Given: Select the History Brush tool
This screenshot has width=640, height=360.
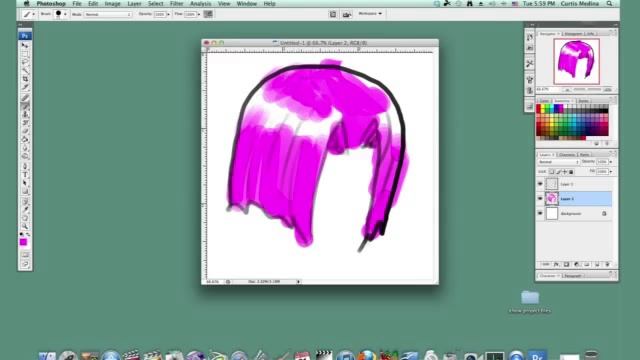Looking at the screenshot, I should (x=25, y=122).
